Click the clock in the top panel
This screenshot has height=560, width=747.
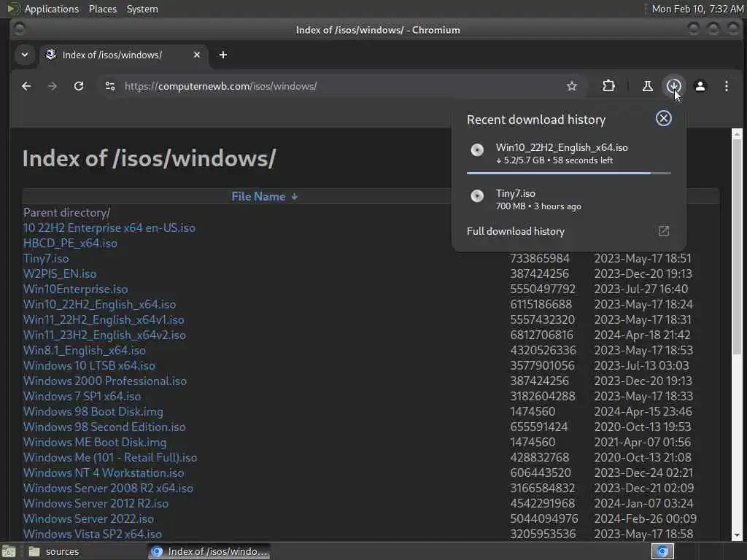[697, 9]
